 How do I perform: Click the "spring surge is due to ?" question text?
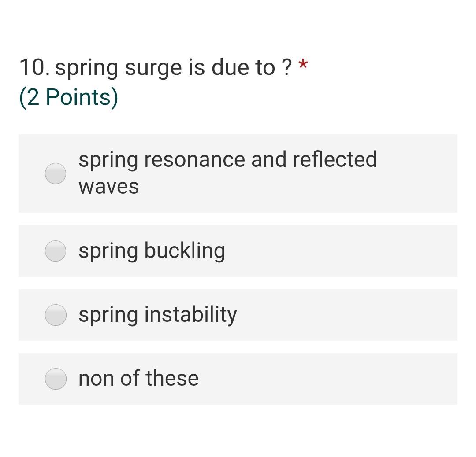pos(173,67)
